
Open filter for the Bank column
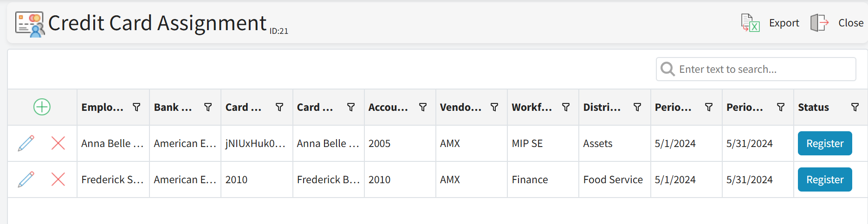[x=208, y=107]
